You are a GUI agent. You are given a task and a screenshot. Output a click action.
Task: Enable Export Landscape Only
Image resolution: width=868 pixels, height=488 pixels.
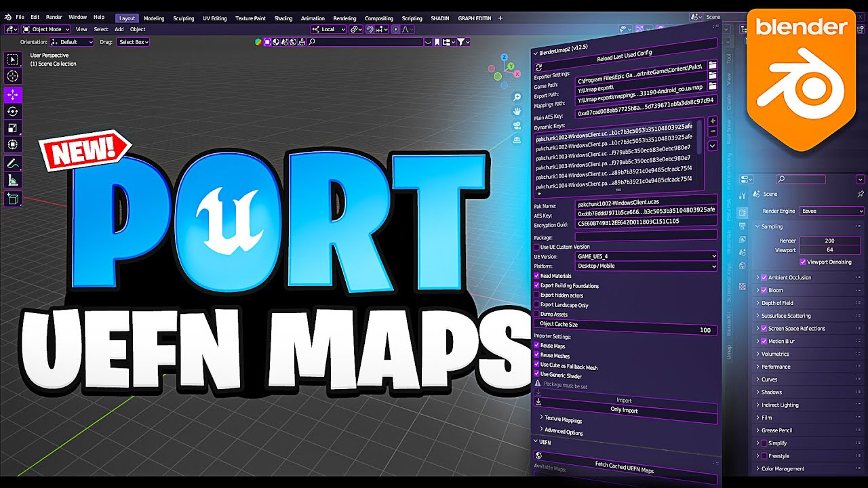coord(536,305)
